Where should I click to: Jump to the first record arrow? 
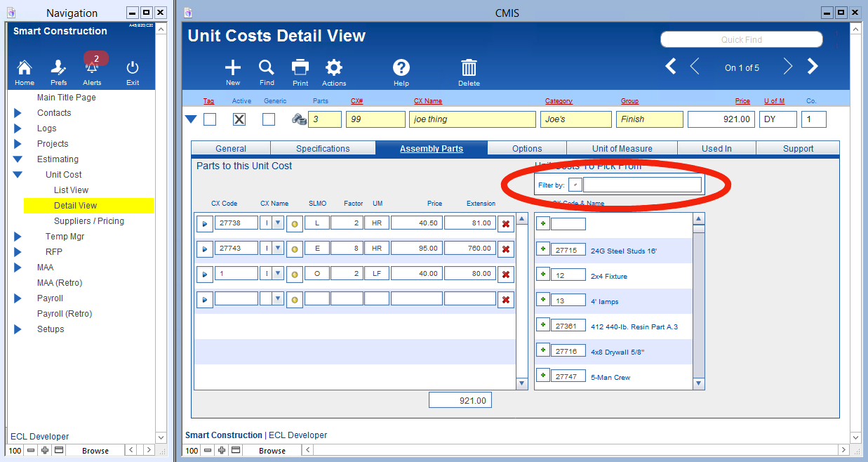click(671, 67)
